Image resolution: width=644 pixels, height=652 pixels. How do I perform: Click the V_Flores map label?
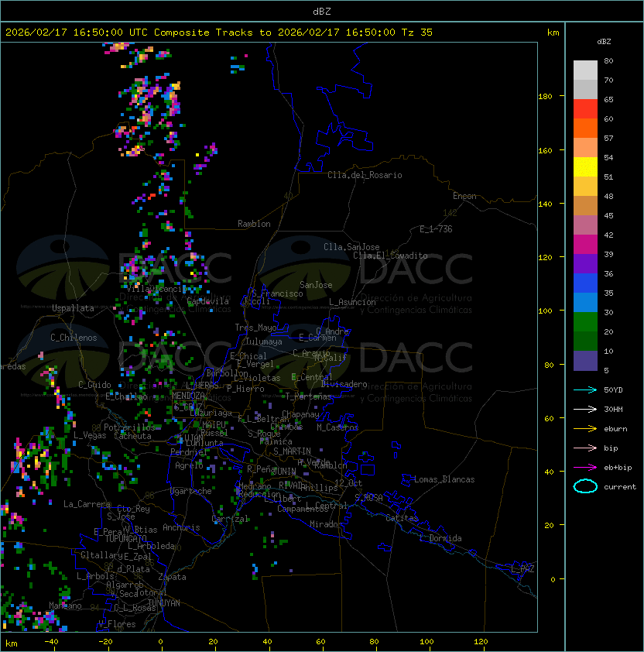click(117, 624)
